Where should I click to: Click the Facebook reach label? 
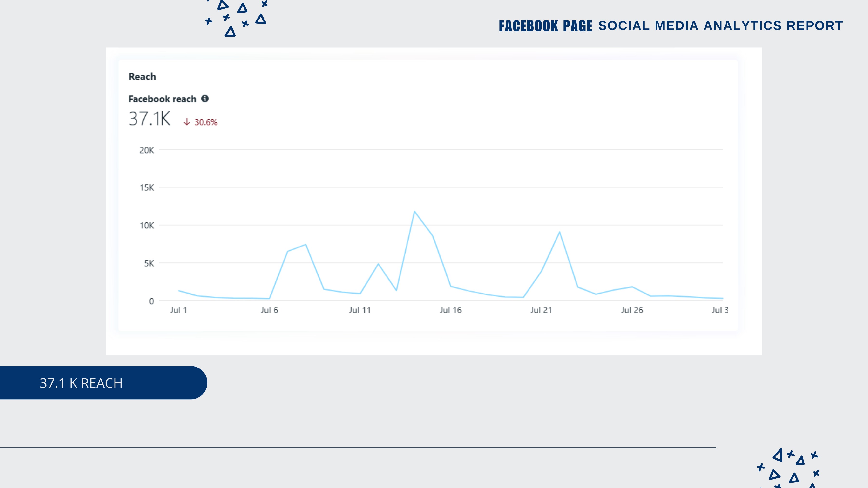162,99
